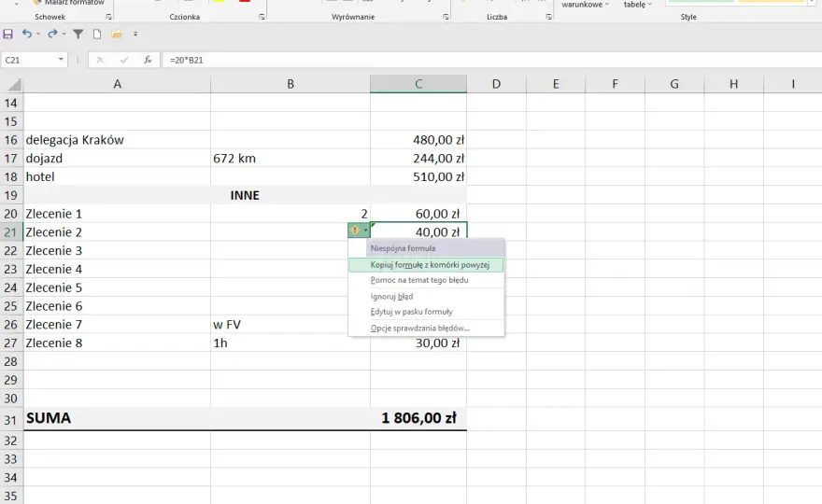Click the total '1 806,00 zł' cell

[418, 419]
